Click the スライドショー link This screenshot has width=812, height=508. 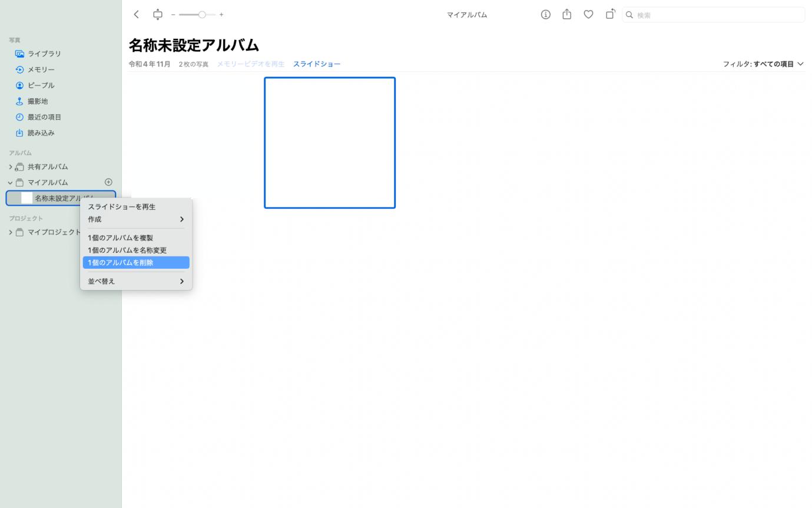point(317,64)
